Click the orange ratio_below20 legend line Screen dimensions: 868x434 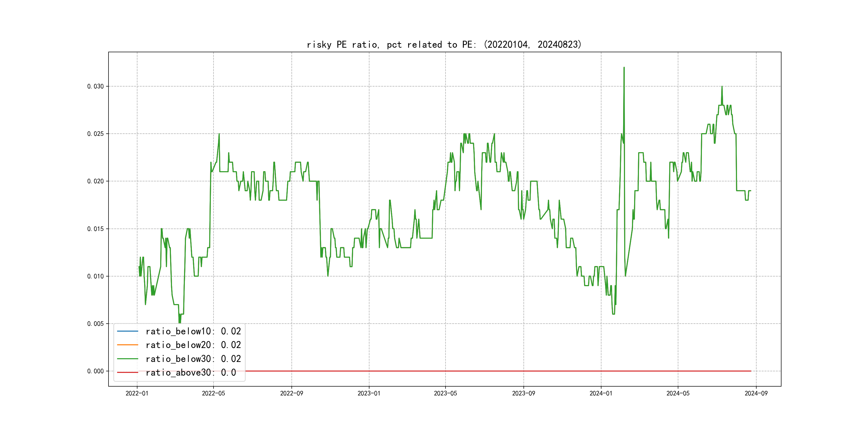coord(127,345)
